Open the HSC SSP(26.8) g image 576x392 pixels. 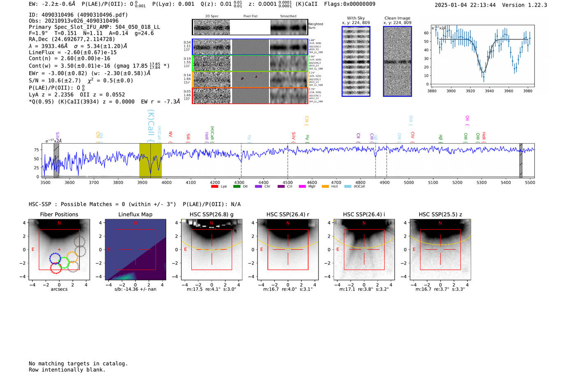pos(211,250)
